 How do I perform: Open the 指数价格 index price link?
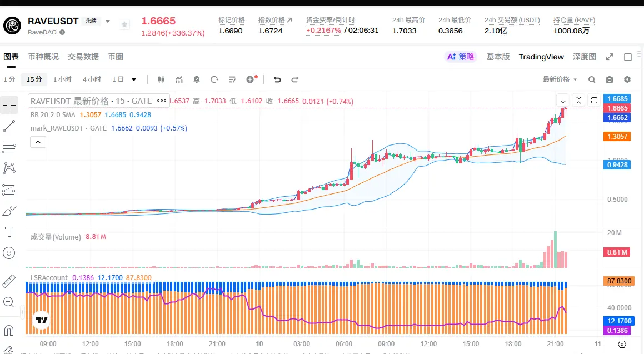pos(274,19)
